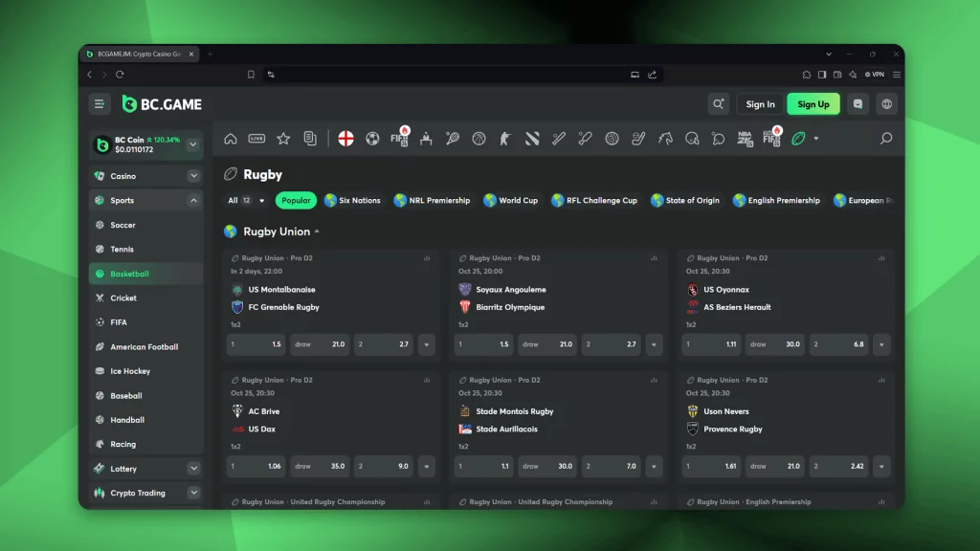Viewport: 980px width, 551px height.
Task: Select the soccer ball sport icon
Action: pos(372,139)
